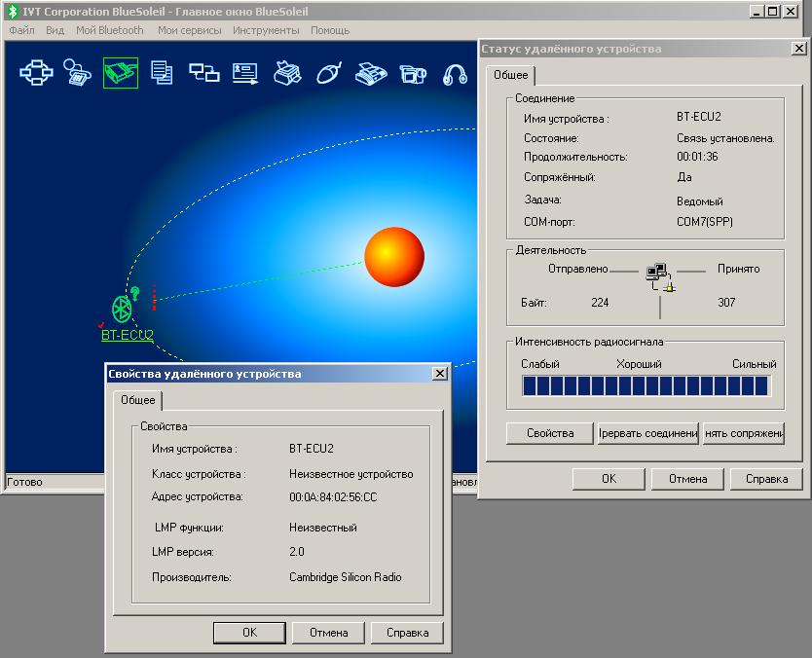Viewport: 812px width, 658px height.
Task: Select the LAN Access service icon
Action: click(203, 72)
